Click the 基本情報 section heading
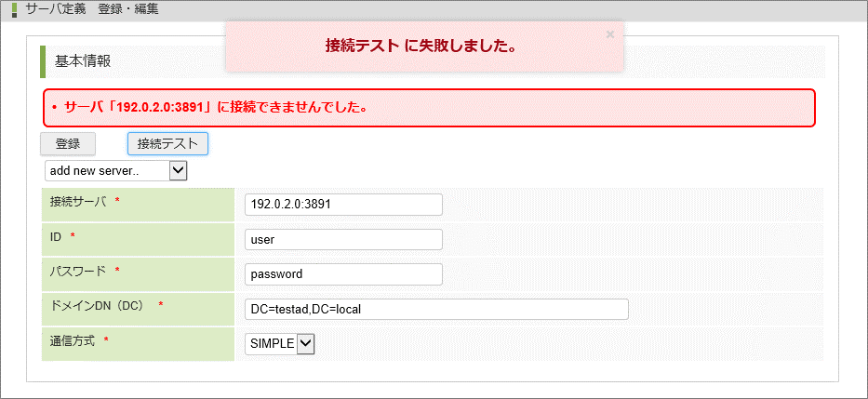This screenshot has height=399, width=868. [x=83, y=61]
